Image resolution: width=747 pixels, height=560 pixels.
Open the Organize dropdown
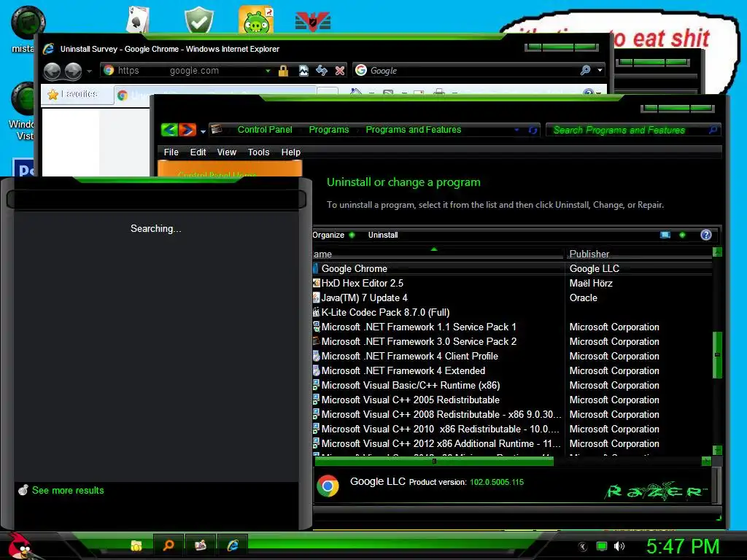coord(333,235)
